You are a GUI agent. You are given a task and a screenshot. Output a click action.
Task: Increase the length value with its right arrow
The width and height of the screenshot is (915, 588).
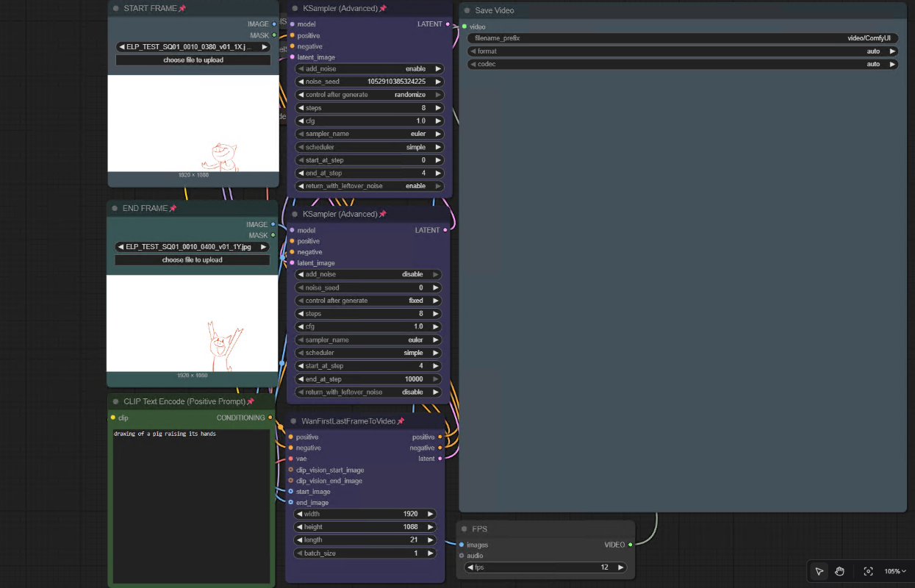pyautogui.click(x=431, y=540)
